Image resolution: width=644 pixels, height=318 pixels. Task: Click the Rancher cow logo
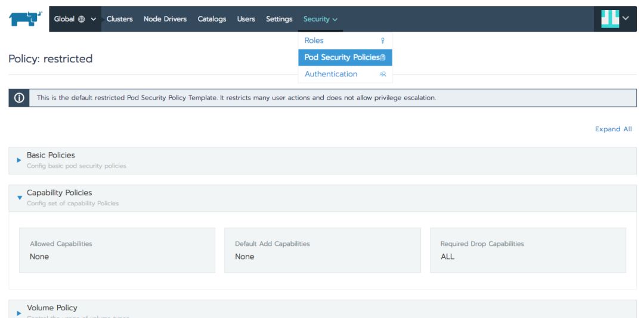26,19
